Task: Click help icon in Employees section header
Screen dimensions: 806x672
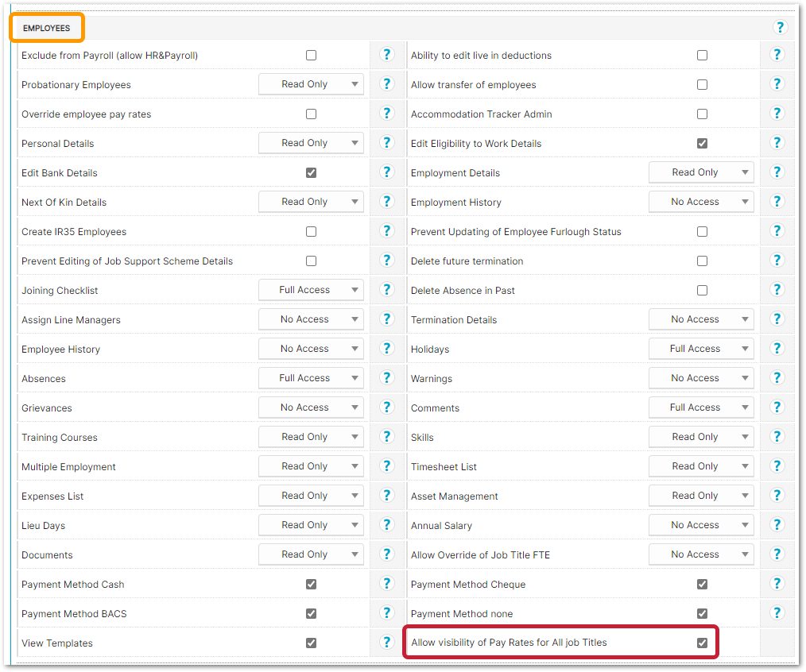Action: point(780,28)
